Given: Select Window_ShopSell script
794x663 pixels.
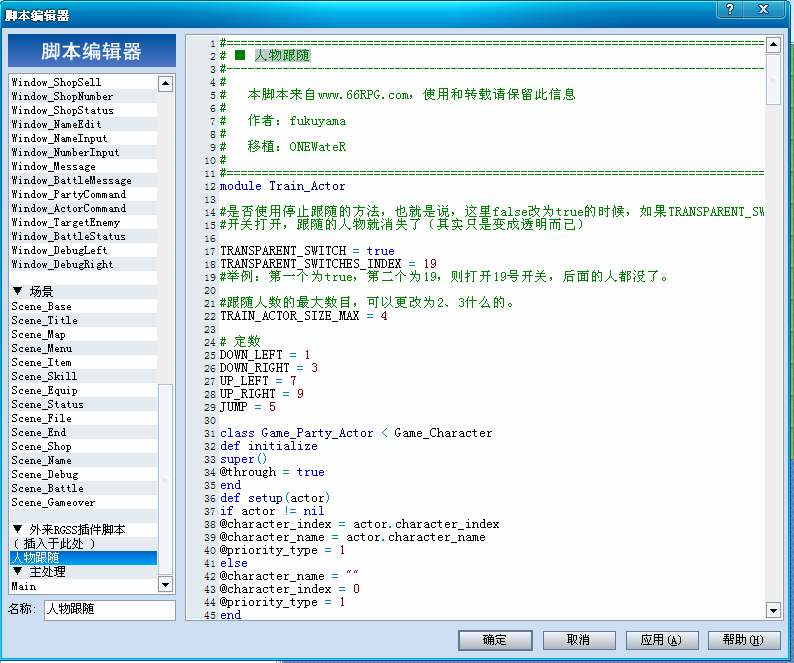Looking at the screenshot, I should click(84, 82).
